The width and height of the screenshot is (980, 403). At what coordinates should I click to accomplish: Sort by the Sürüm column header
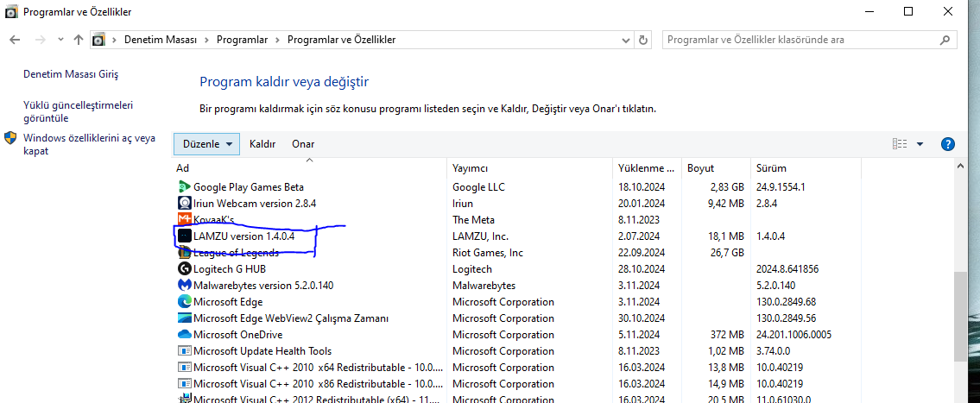pos(806,168)
